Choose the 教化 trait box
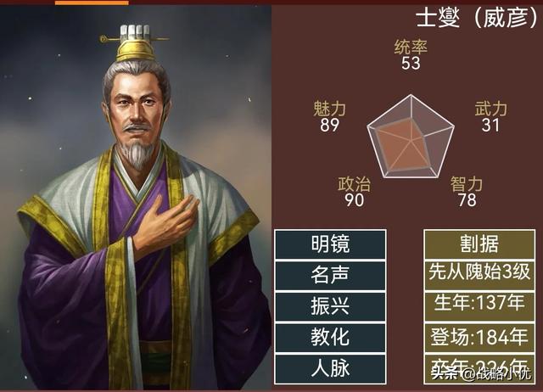 pos(330,338)
